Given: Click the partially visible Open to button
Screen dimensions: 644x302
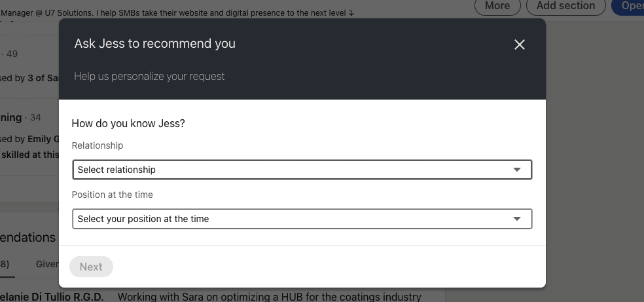Looking at the screenshot, I should [x=628, y=6].
